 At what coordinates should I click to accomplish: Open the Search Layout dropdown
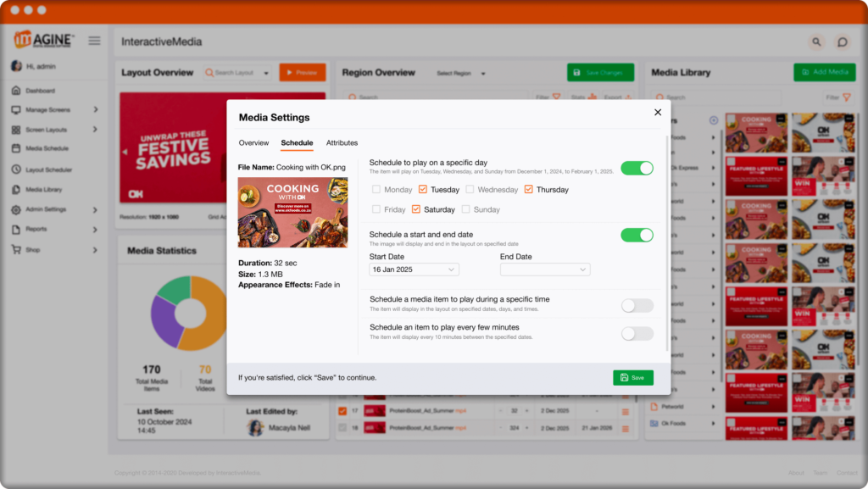(266, 73)
